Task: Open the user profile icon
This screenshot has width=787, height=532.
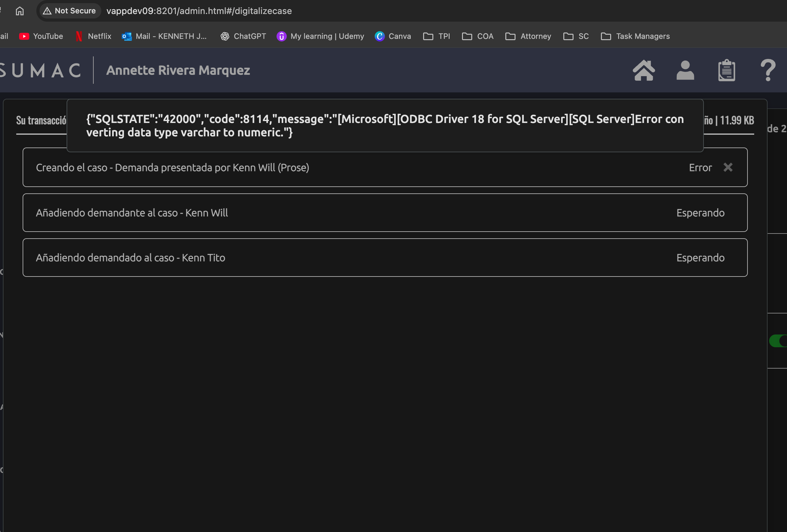Action: click(685, 70)
